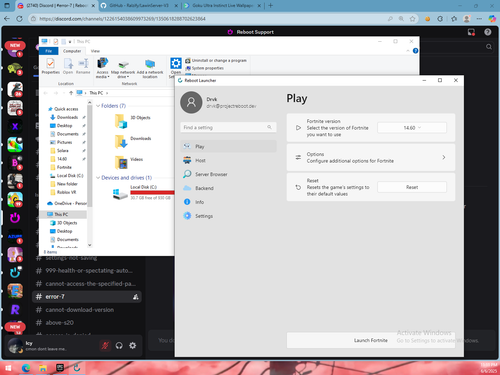Toggle the Discord microphone mute button
This screenshot has width=500, height=375.
click(x=105, y=345)
